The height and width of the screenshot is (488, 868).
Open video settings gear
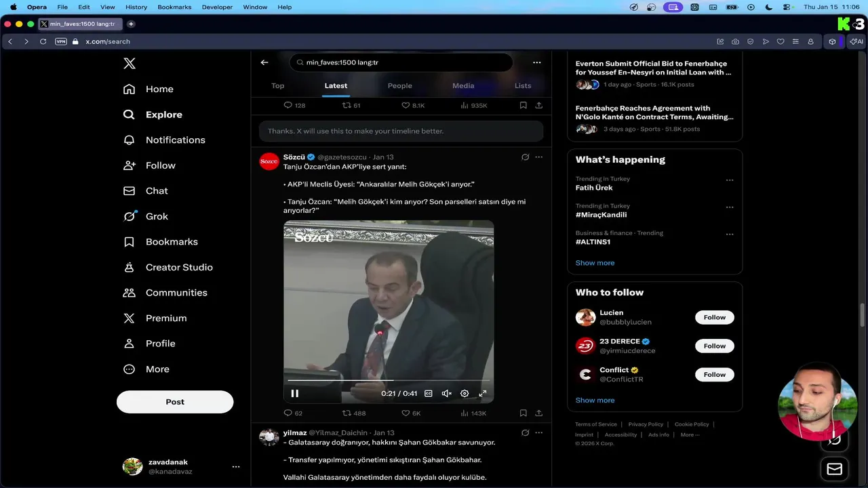pos(465,393)
